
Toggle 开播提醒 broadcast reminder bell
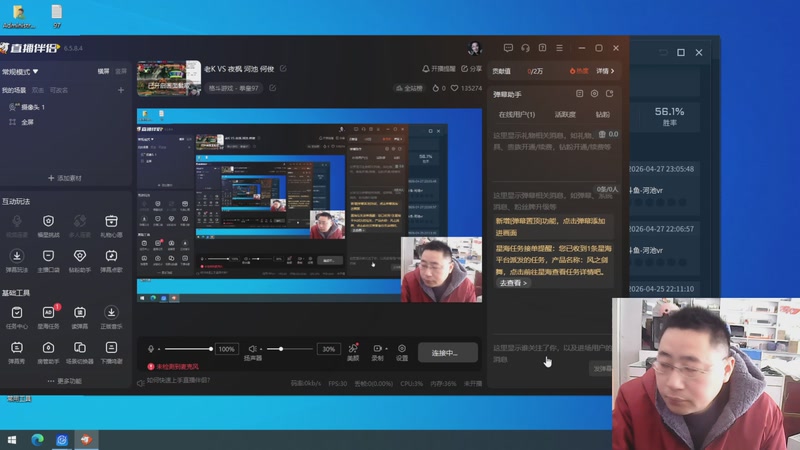pyautogui.click(x=438, y=68)
